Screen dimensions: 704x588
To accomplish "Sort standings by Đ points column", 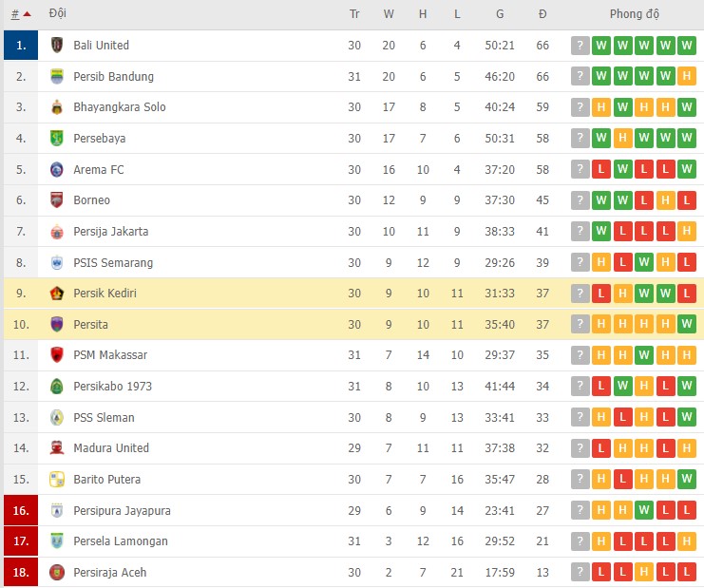I will [x=542, y=14].
